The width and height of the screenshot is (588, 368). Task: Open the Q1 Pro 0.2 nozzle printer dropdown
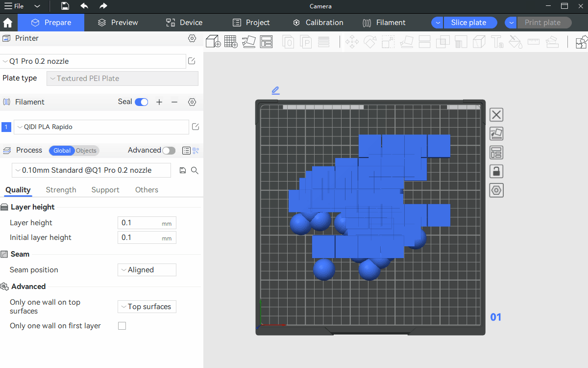click(93, 61)
